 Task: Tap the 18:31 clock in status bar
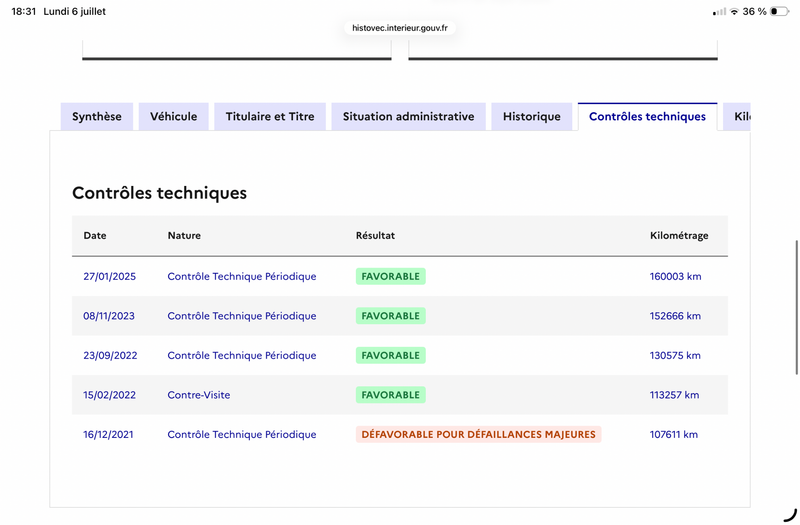click(23, 11)
